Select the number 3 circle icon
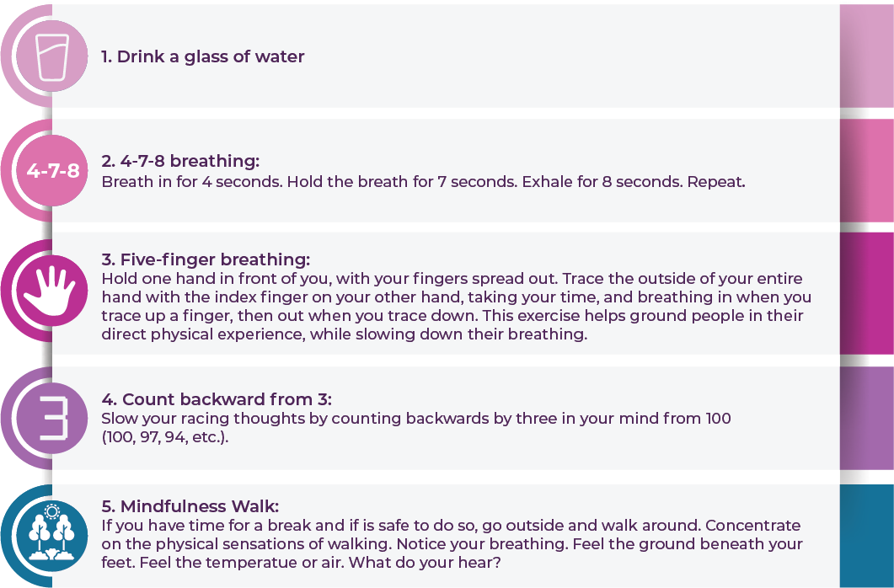This screenshot has height=588, width=894. [x=52, y=418]
